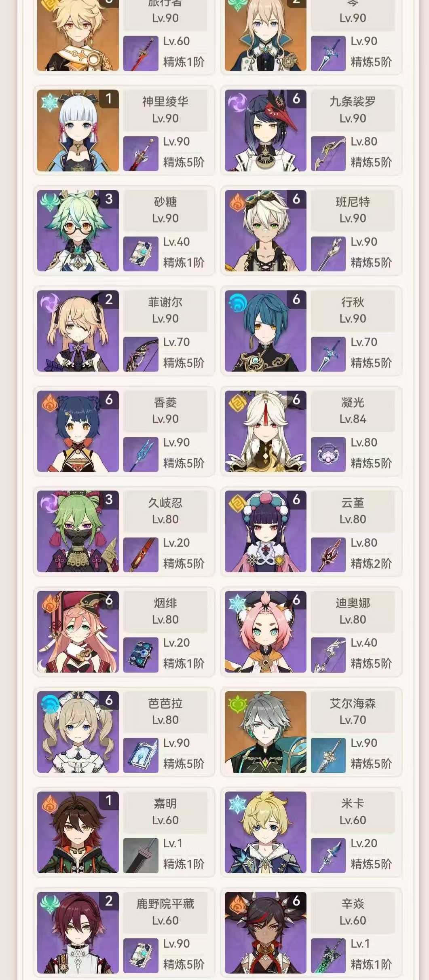Tap the 烟绯 Lv.80 name label
This screenshot has height=980, width=429.
coord(165,612)
